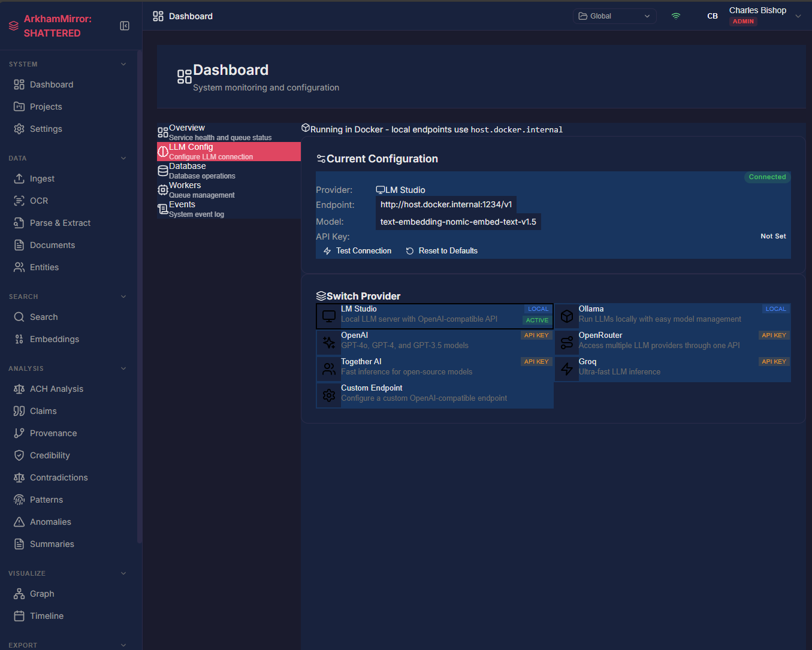Check the green wifi connection status icon
The width and height of the screenshot is (812, 650).
click(x=676, y=16)
